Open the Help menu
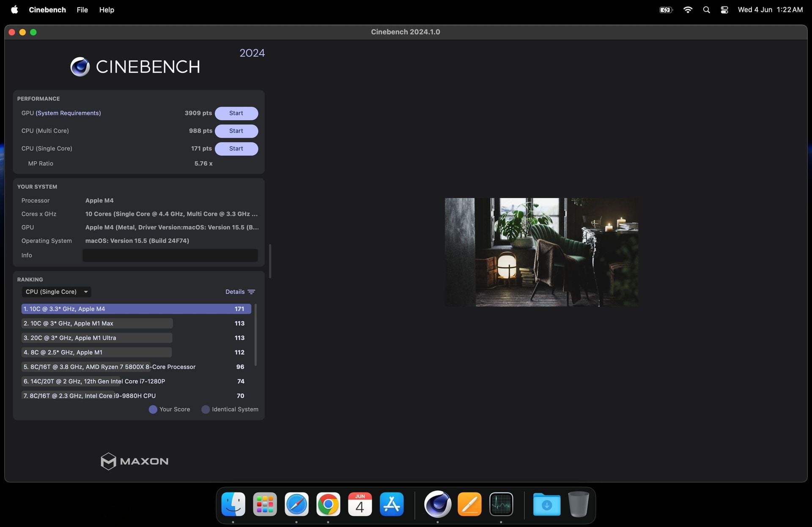 [107, 10]
